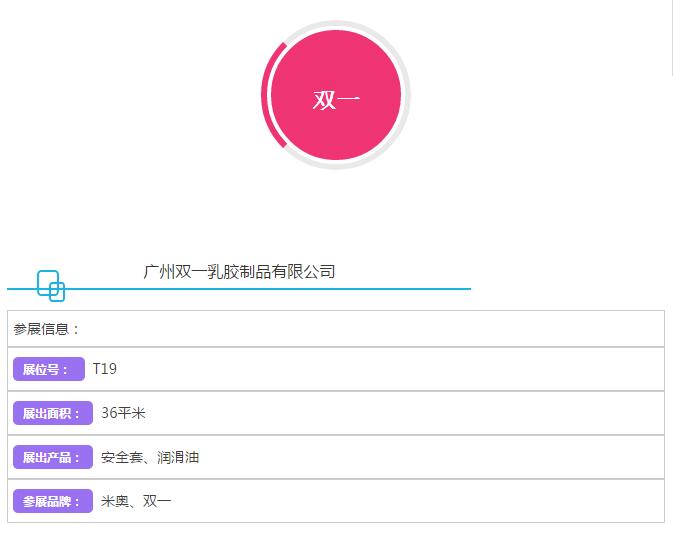Select the 36平米 area value
The width and height of the screenshot is (673, 536).
point(123,413)
